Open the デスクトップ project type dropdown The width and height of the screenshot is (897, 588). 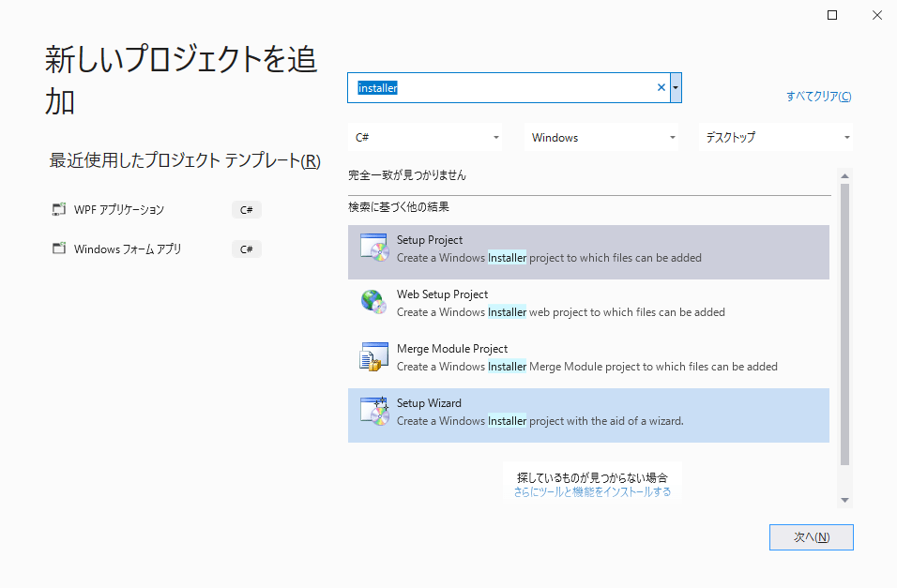tap(775, 137)
